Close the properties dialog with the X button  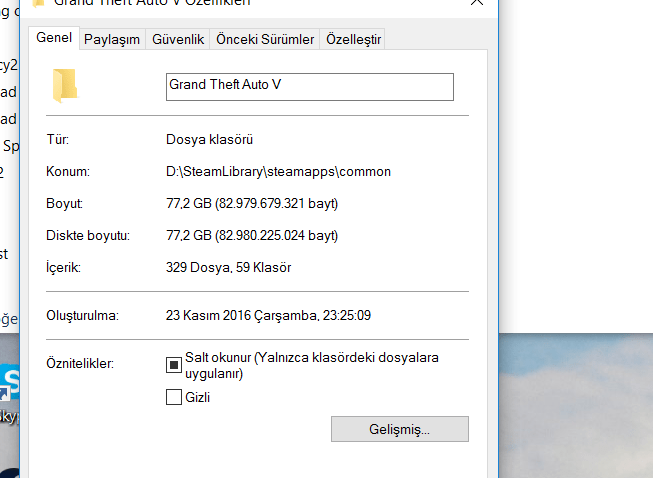pyautogui.click(x=476, y=2)
